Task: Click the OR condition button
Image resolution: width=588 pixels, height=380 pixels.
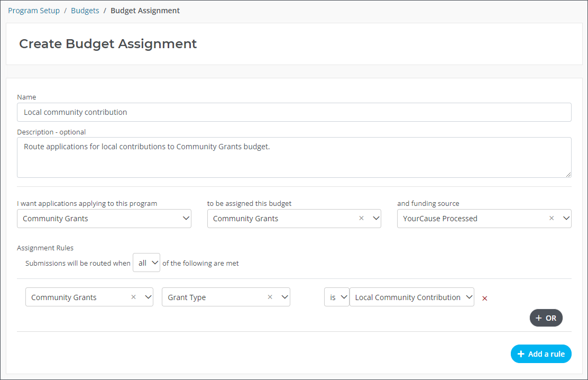Action: [x=546, y=318]
